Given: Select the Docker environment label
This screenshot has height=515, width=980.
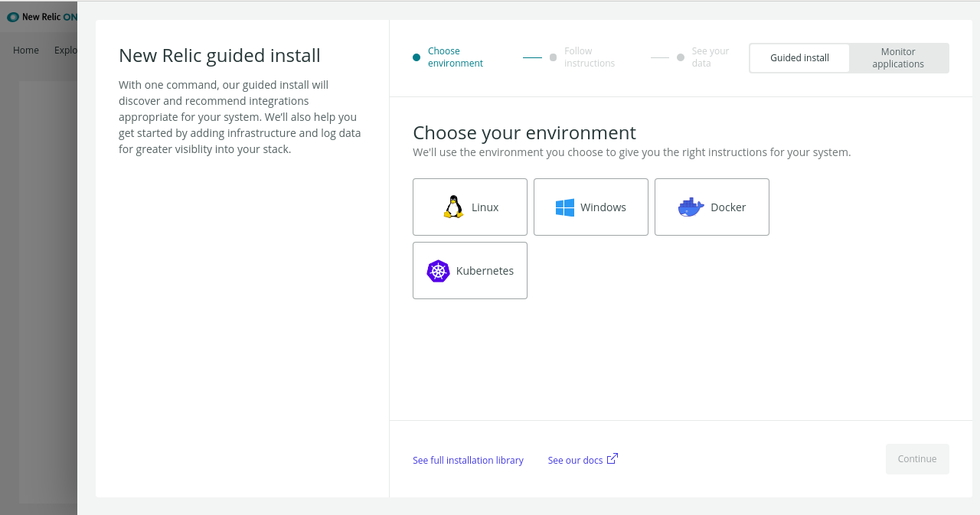Looking at the screenshot, I should [x=728, y=207].
